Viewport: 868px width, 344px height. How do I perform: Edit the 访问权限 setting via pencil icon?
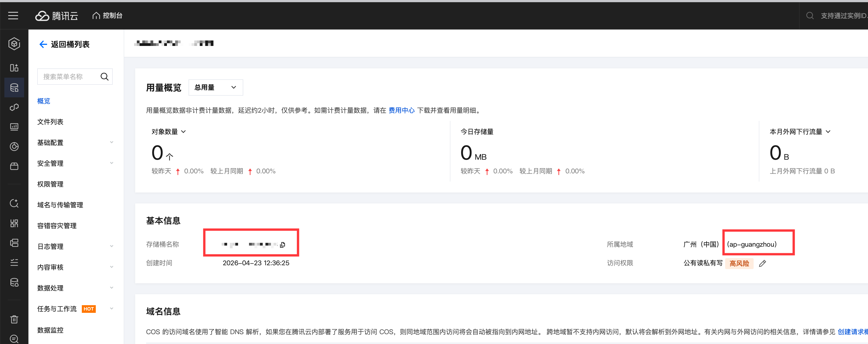(x=763, y=263)
